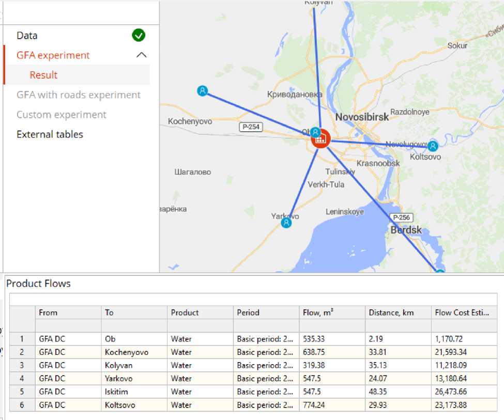Viewport: 504px width, 420px height.
Task: Open the Result item under GFA experiment
Action: click(43, 75)
